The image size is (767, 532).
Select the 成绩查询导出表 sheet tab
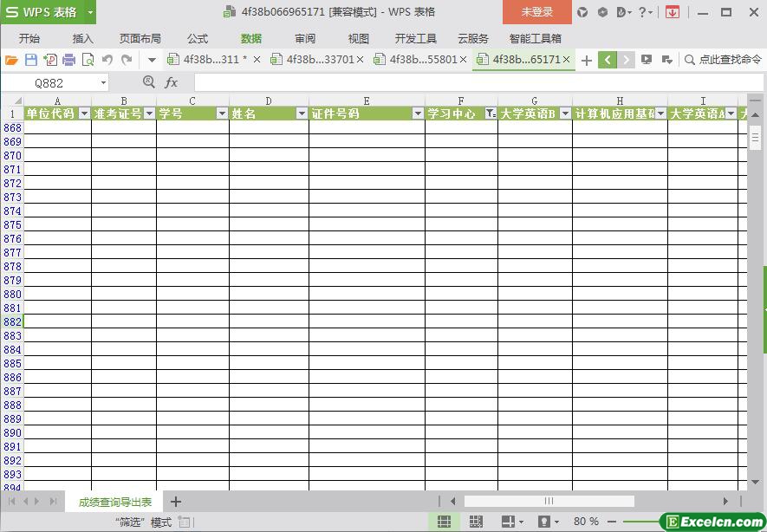pos(115,502)
